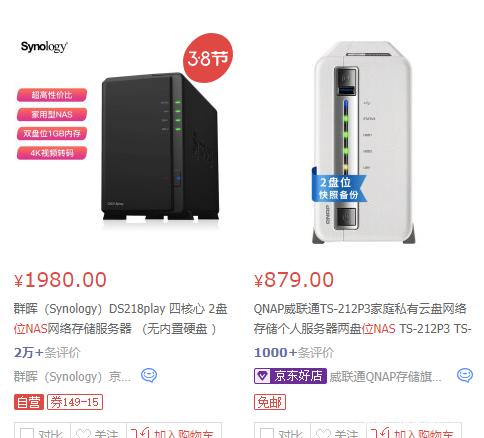Click the 自营 red tag

coord(29,402)
